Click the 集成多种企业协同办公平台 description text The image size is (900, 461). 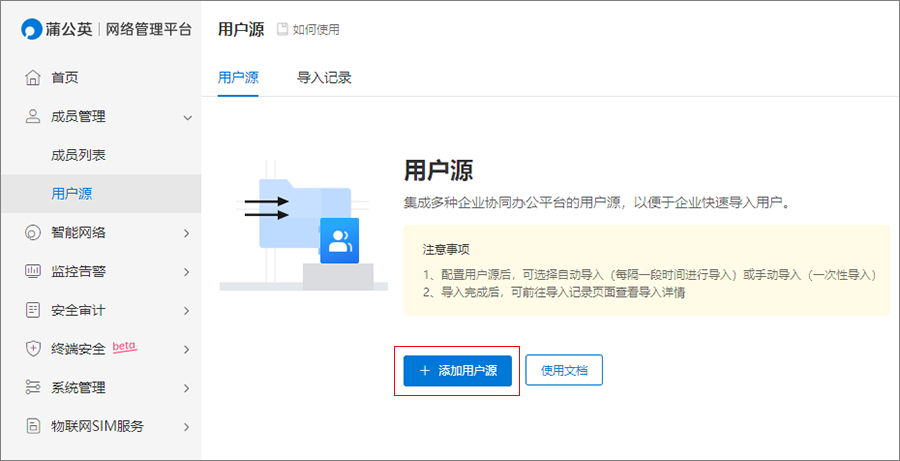[x=598, y=203]
